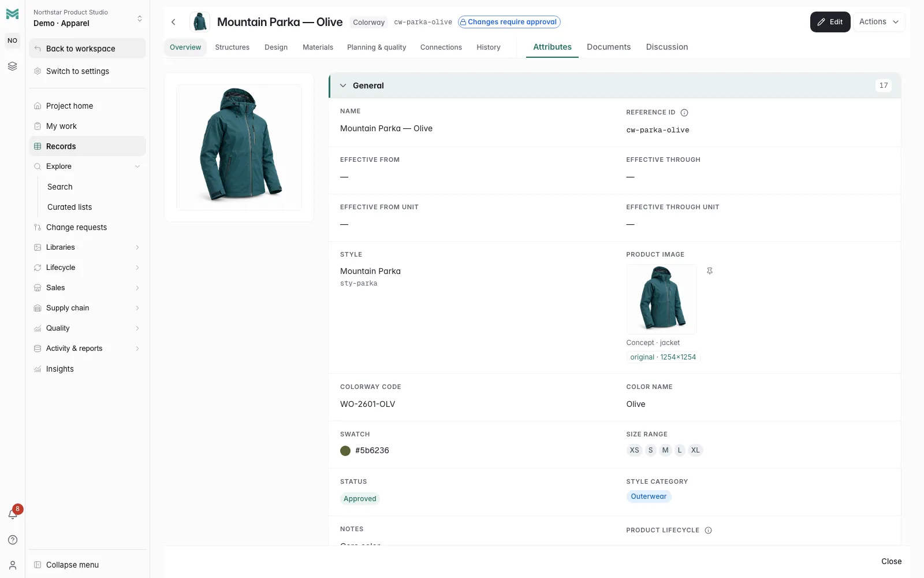This screenshot has width=924, height=578.
Task: Expand the Sales sidebar group
Action: [x=87, y=288]
